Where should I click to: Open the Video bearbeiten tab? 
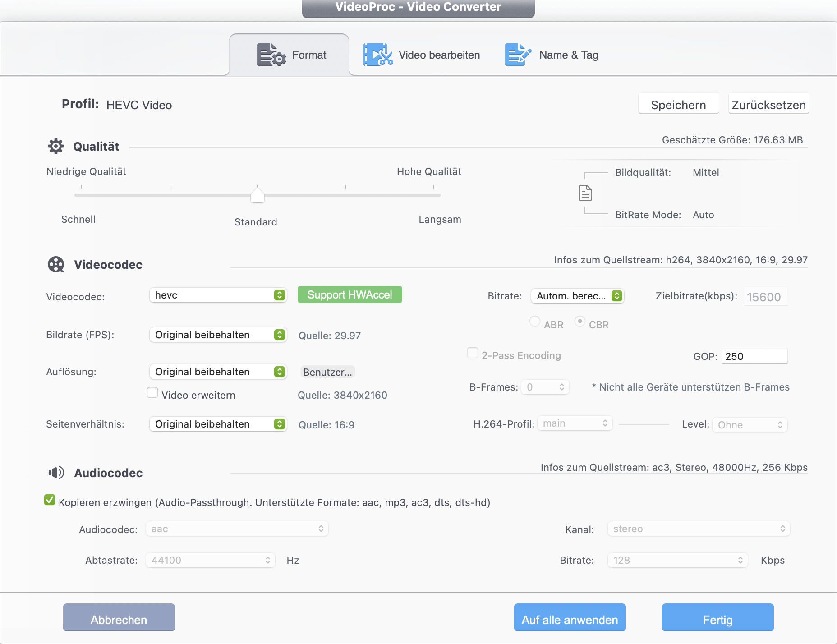pyautogui.click(x=422, y=55)
